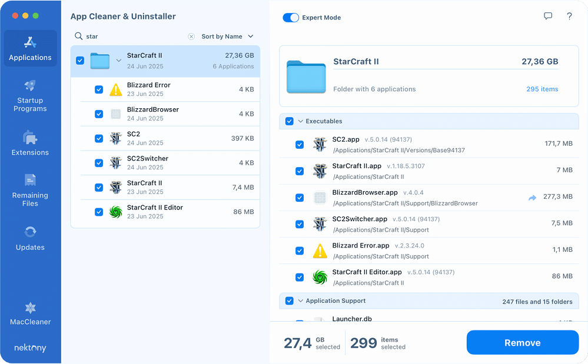Viewport: 588px width, 364px height.
Task: Click the StarCraft II Editor.app swirl icon
Action: pyautogui.click(x=320, y=278)
